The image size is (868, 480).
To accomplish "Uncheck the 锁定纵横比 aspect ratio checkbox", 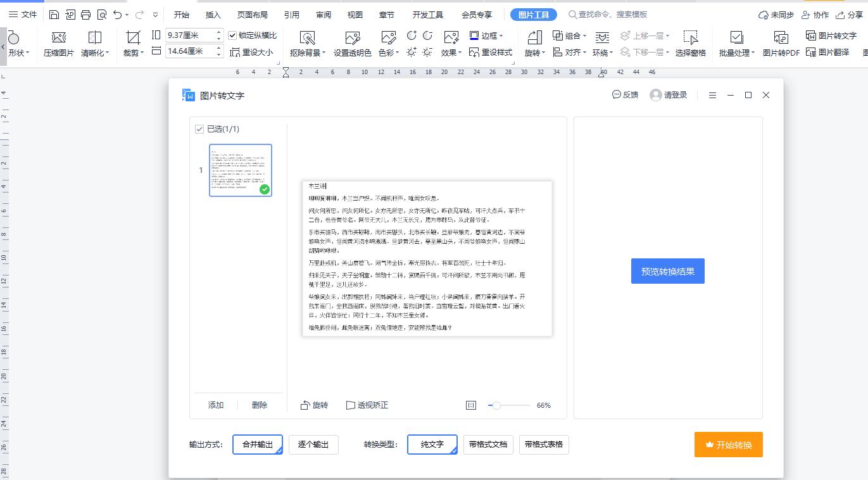I will [233, 36].
